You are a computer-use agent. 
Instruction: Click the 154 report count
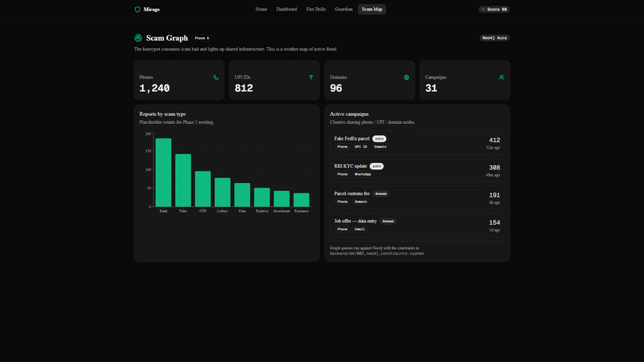[x=495, y=223]
